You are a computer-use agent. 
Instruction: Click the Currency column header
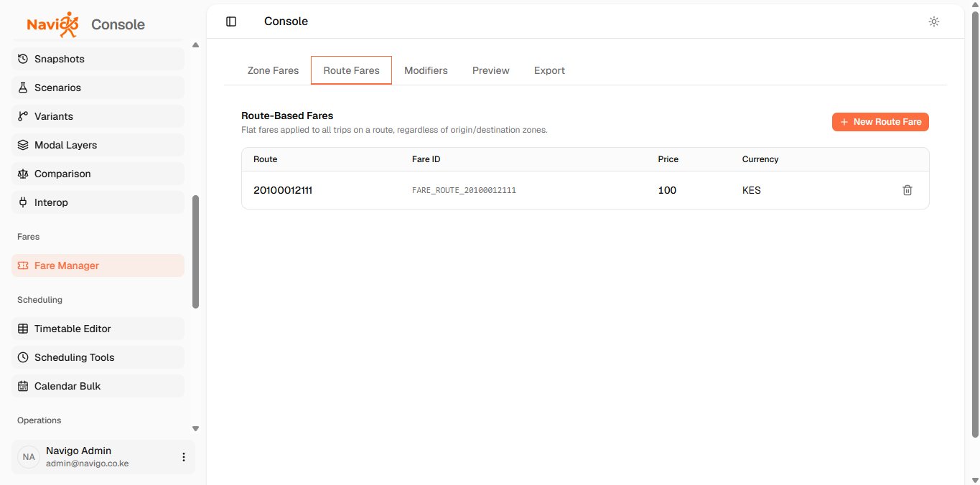(x=760, y=159)
